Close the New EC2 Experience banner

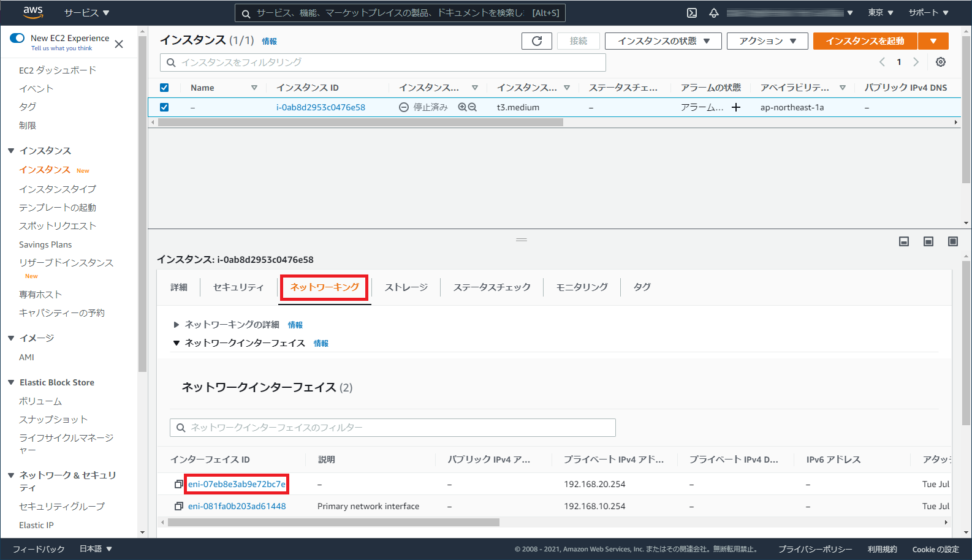pos(119,44)
